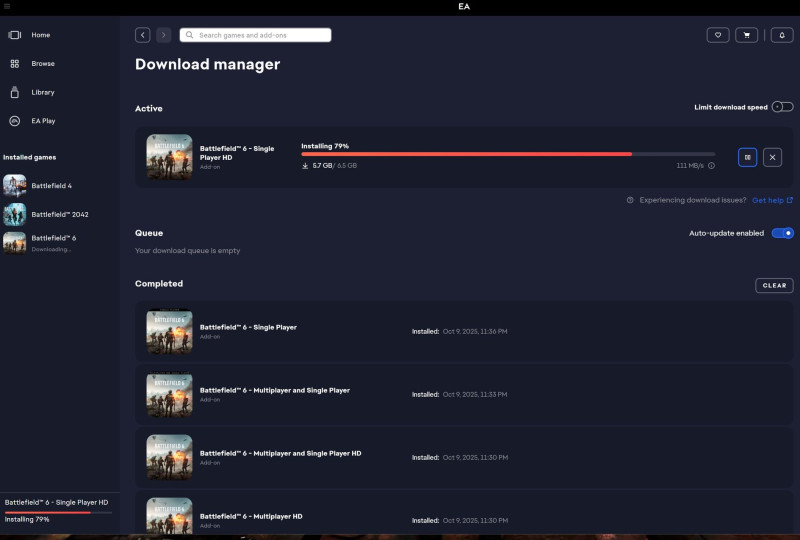Click the 'Oct 9, 2025, 11:36 PM' install date

pyautogui.click(x=475, y=331)
